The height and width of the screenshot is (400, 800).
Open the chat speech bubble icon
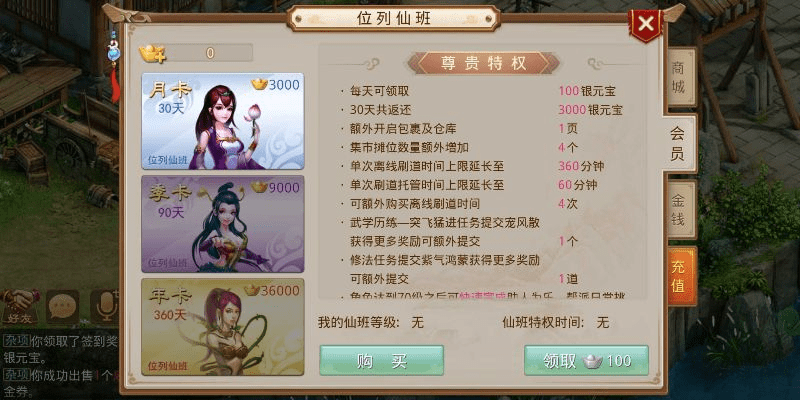(63, 307)
